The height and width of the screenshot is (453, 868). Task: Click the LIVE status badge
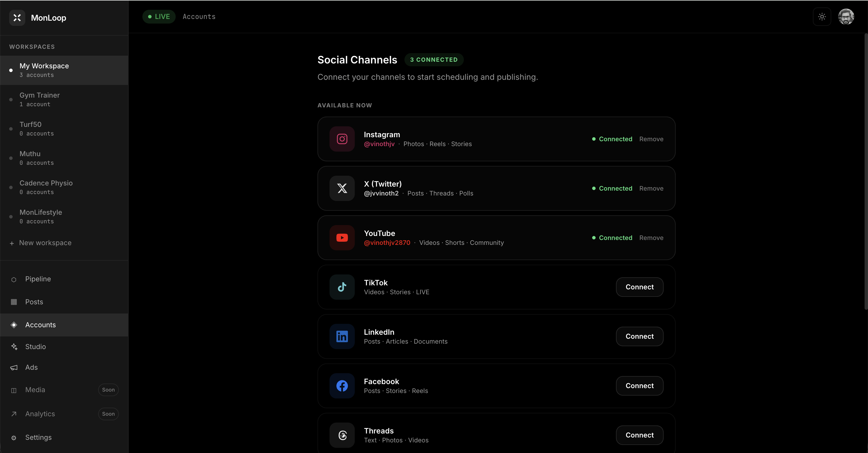click(x=159, y=17)
